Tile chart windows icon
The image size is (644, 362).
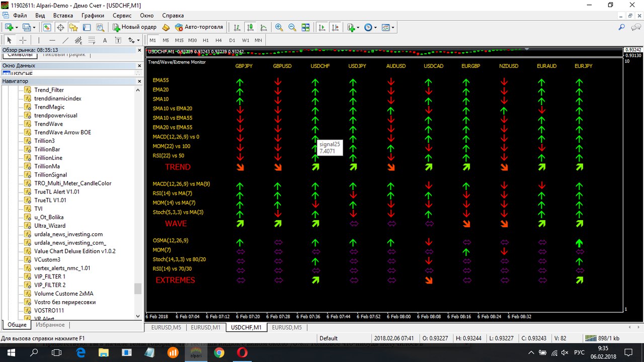point(305,27)
